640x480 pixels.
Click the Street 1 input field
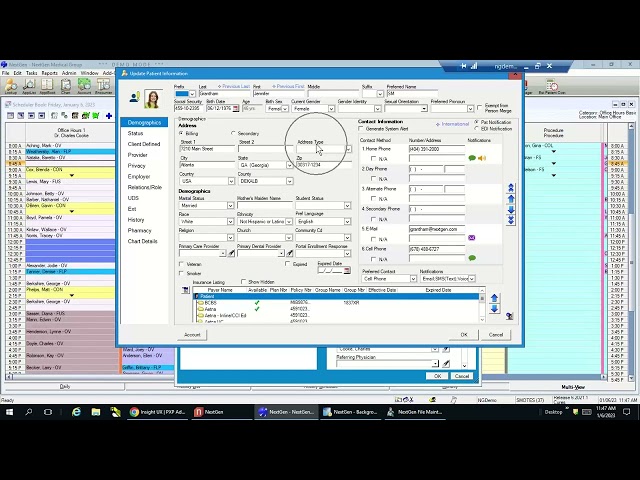click(207, 149)
